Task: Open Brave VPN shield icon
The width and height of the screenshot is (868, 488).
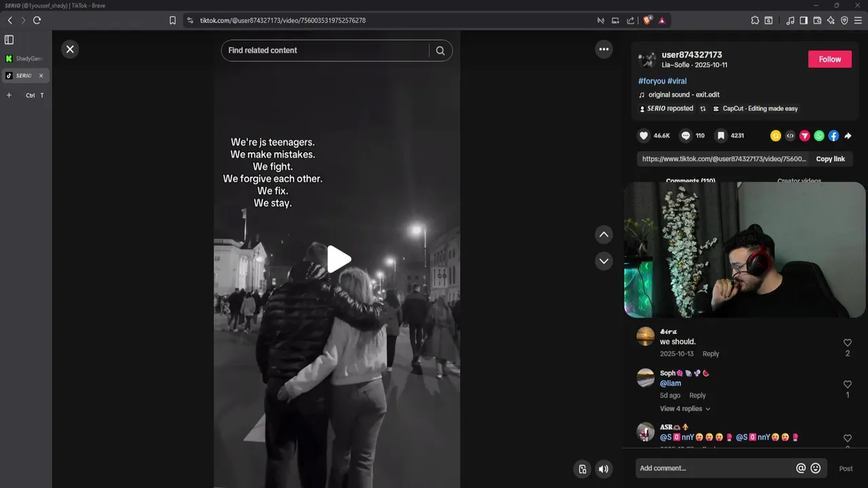Action: click(844, 20)
